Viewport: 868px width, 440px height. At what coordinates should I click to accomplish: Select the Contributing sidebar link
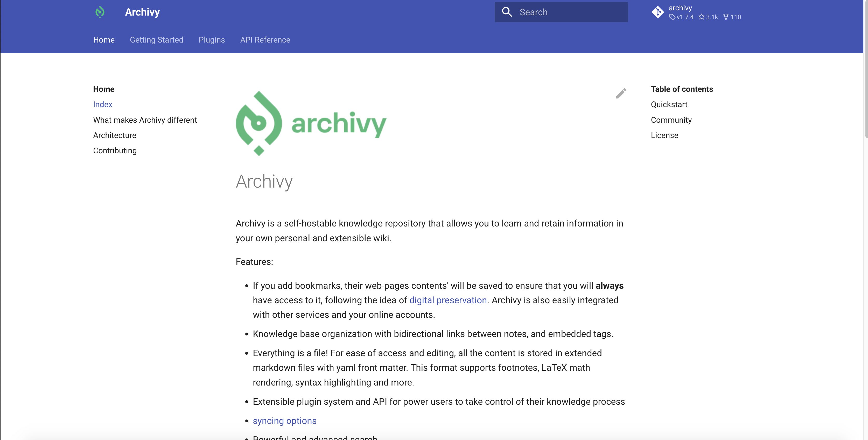click(115, 150)
